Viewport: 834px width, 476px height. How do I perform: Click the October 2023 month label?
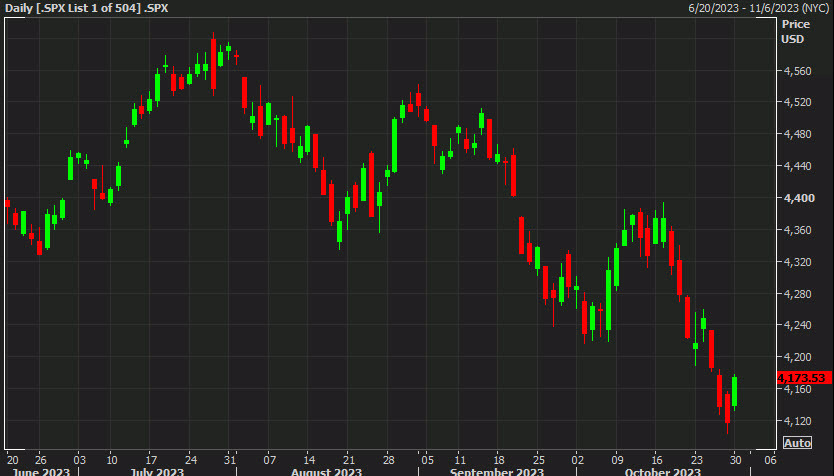pos(663,472)
